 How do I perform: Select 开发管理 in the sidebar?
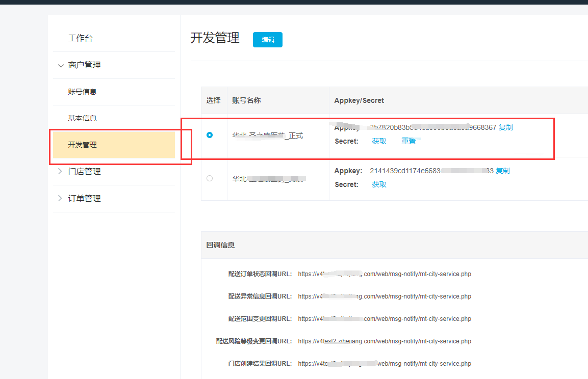[x=82, y=145]
